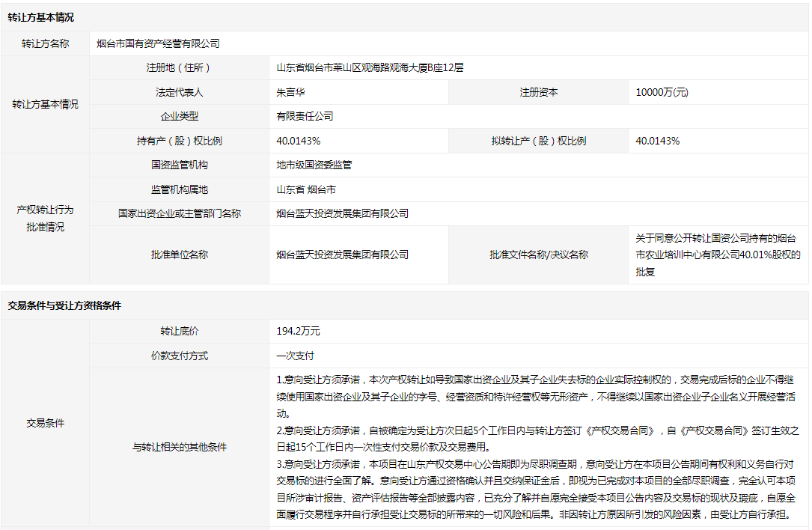Click the 转让方基本情况 section header

[41, 17]
